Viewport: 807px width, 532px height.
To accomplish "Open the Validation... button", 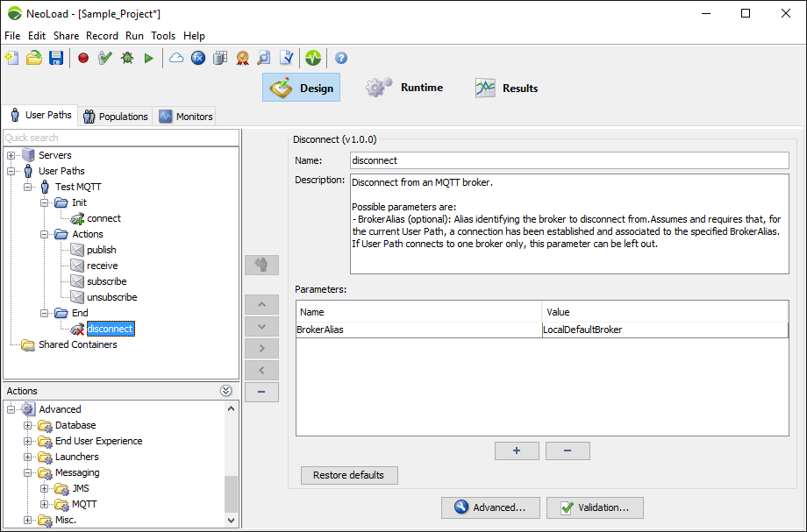I will 595,507.
